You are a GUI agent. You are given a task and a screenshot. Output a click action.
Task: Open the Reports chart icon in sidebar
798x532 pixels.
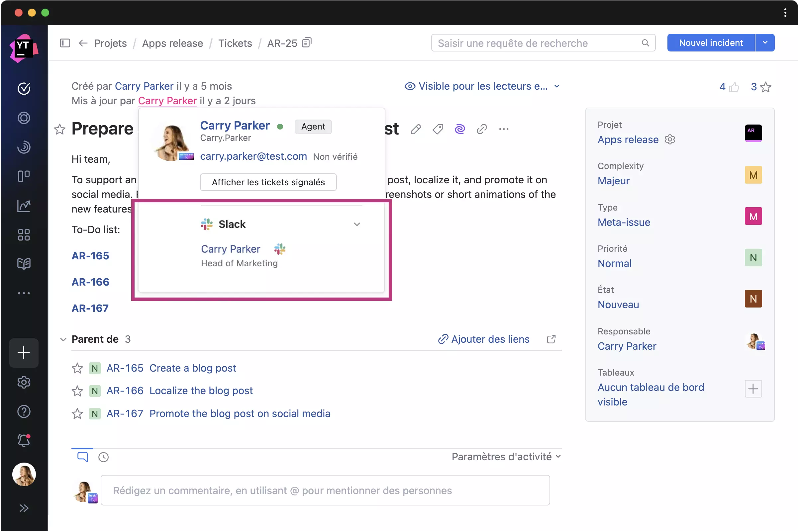(x=24, y=206)
